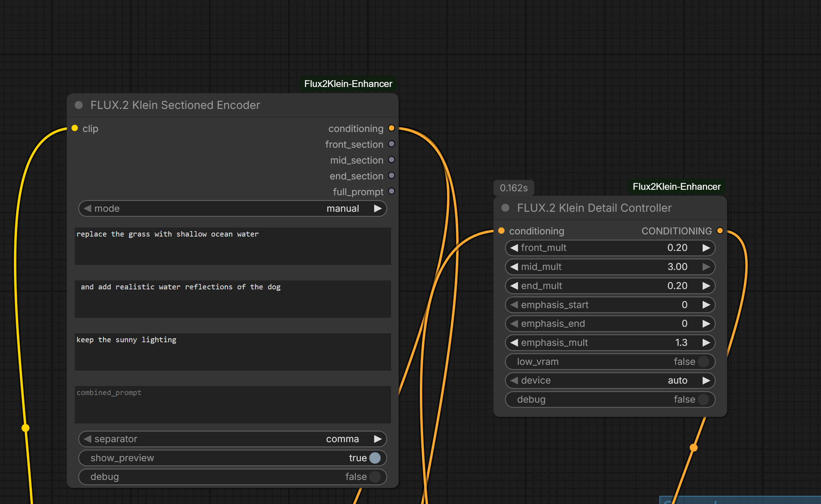This screenshot has width=821, height=504.
Task: Toggle the Sectioned Encoder debug switch
Action: point(375,477)
